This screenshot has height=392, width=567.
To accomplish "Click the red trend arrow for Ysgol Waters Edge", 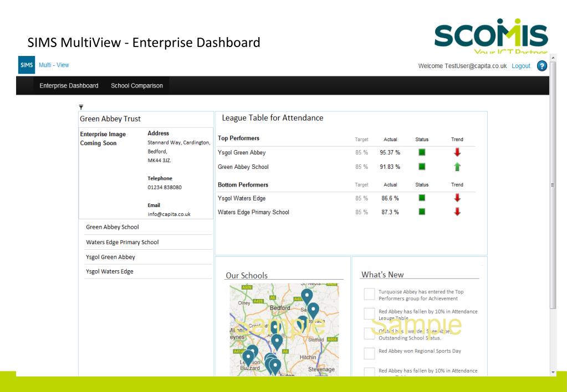I will (457, 198).
